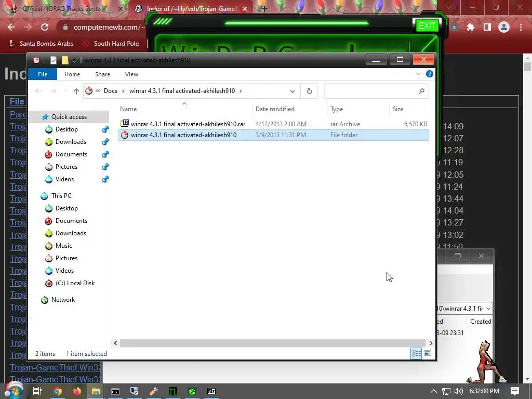Open 7-Zip from the taskbar
532x399 pixels.
211,391
